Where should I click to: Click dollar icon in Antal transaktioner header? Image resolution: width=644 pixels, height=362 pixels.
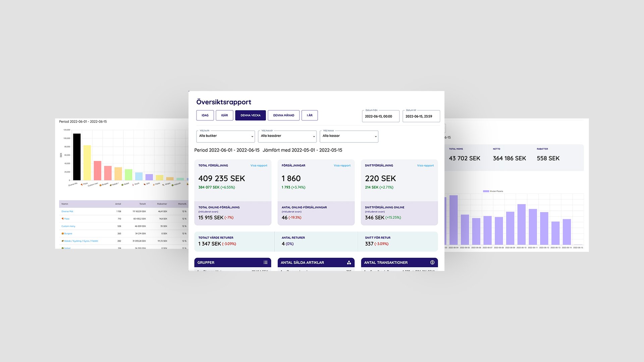(x=432, y=262)
